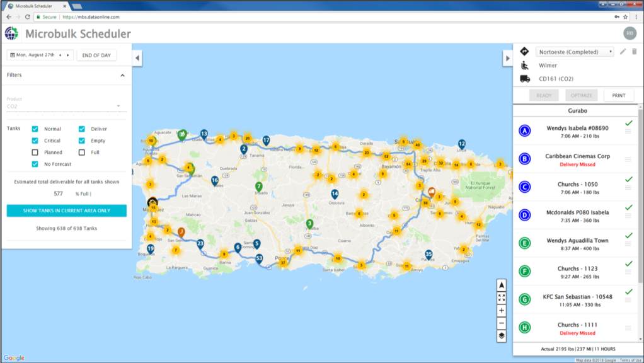644x363 pixels.
Task: Collapse the Filters section chevron
Action: (x=122, y=75)
